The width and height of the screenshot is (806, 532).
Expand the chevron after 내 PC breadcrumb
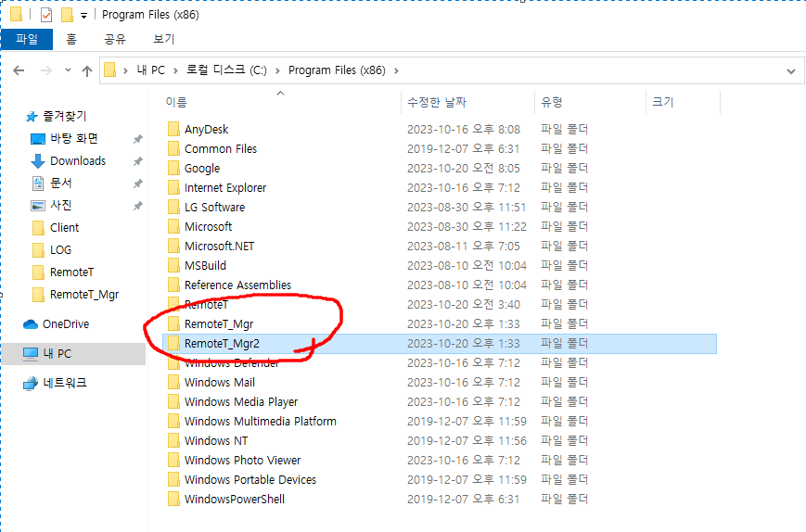(x=175, y=70)
